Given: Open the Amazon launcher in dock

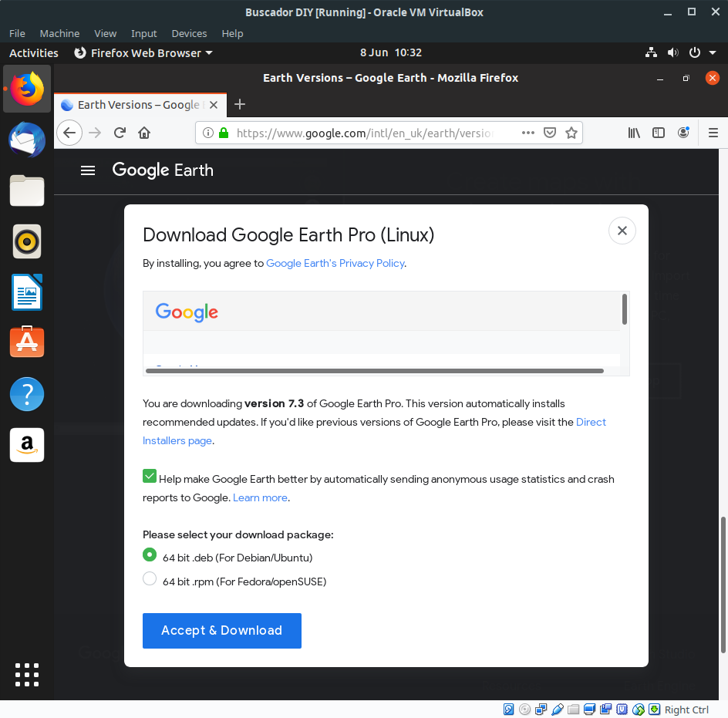Looking at the screenshot, I should pyautogui.click(x=27, y=445).
